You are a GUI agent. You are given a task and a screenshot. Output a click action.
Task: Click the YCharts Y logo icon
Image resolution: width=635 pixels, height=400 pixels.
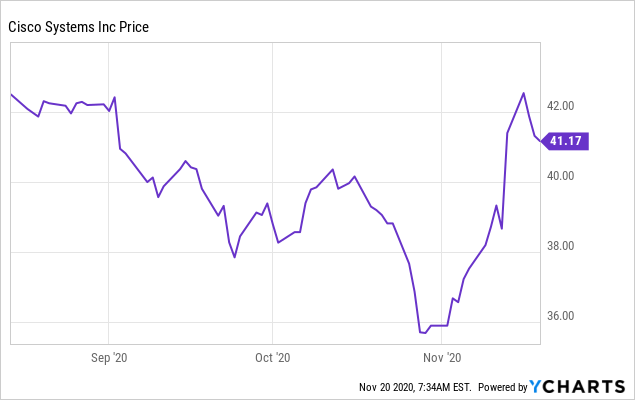coord(537,386)
